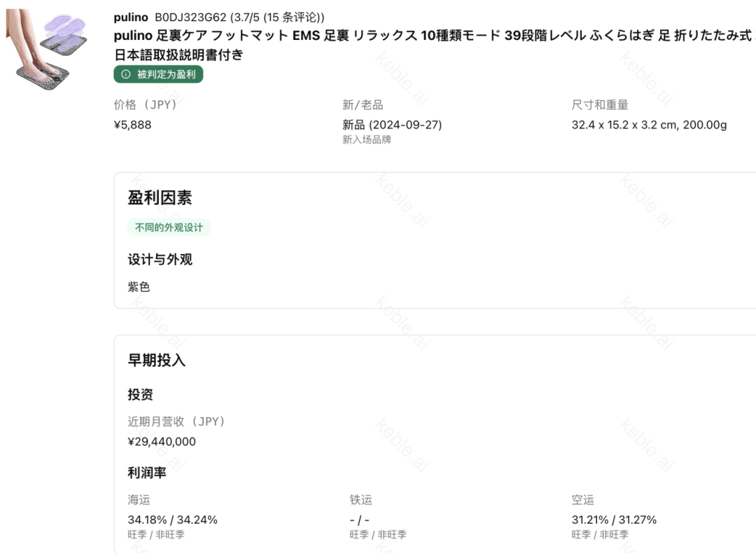Viewport: 756px width, 553px height.
Task: Select the ¥29,440,000 monthly revenue value
Action: (162, 442)
